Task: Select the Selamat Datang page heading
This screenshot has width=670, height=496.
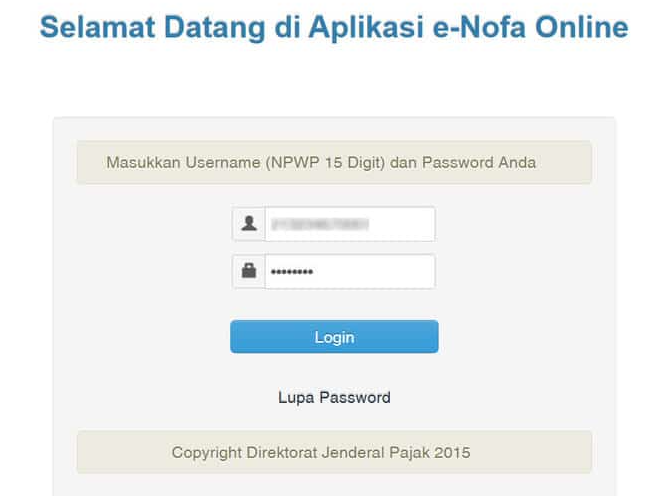Action: pyautogui.click(x=334, y=27)
